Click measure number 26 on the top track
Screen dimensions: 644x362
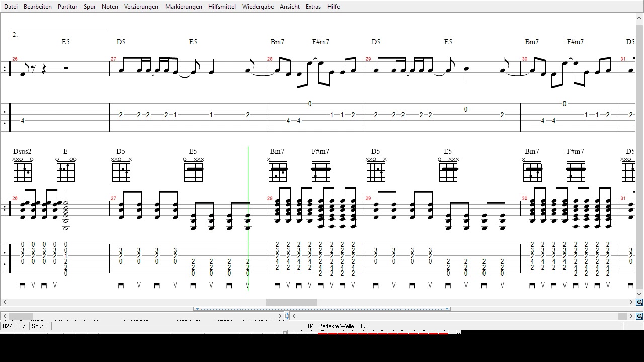pos(15,59)
